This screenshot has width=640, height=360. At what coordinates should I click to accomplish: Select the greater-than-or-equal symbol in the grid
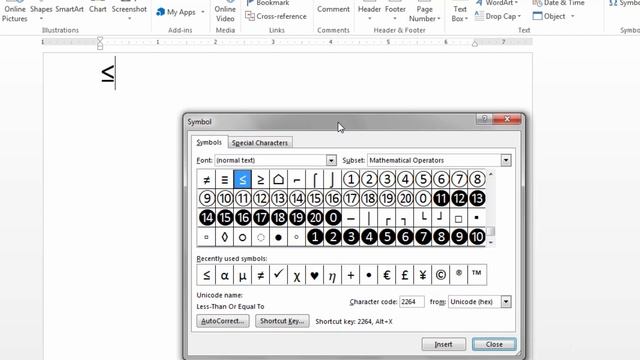coord(260,179)
